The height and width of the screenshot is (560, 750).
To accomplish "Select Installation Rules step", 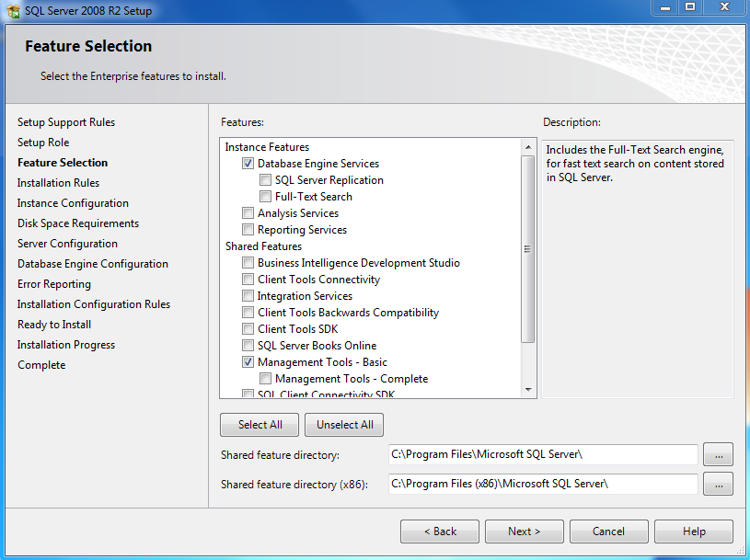I will 58,183.
